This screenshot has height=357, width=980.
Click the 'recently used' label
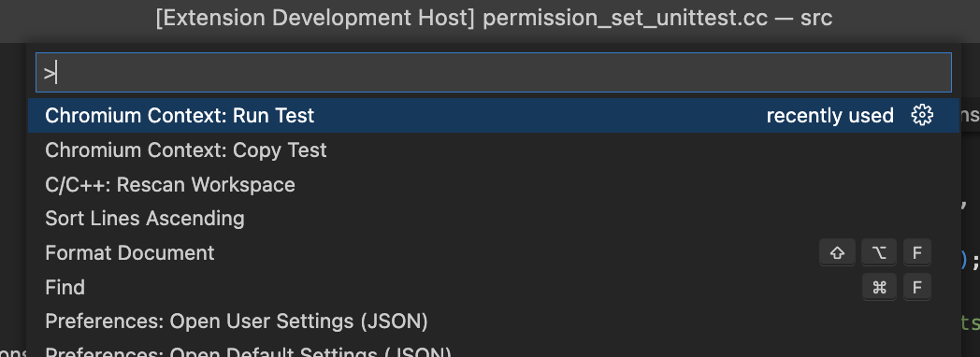[830, 116]
